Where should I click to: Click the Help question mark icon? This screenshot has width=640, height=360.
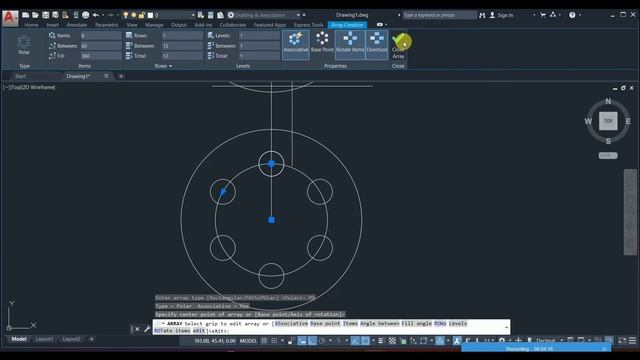click(x=572, y=15)
